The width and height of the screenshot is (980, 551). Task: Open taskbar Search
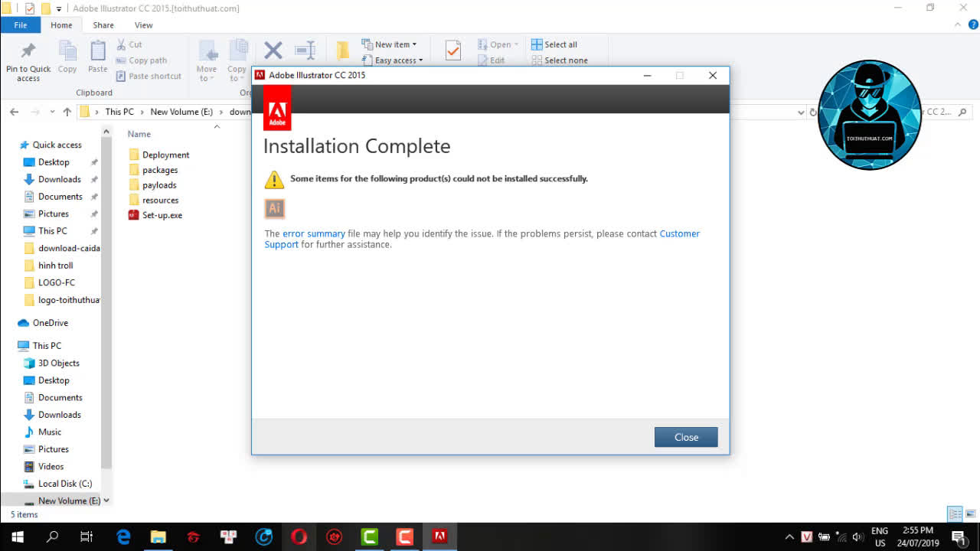pyautogui.click(x=52, y=536)
